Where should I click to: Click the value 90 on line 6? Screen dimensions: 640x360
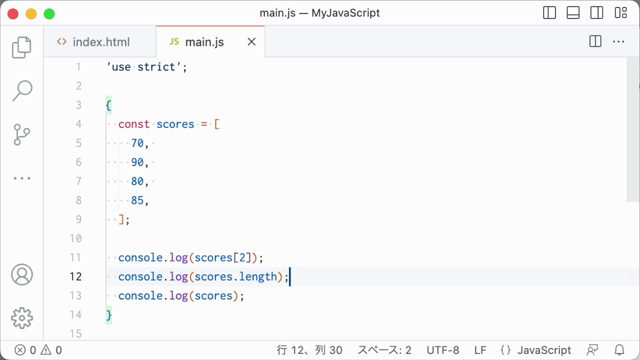click(x=137, y=162)
